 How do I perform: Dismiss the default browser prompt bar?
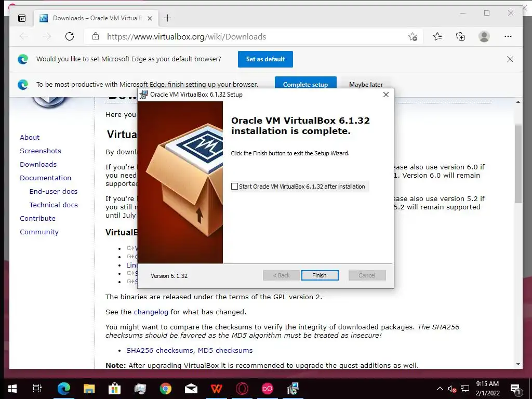coord(510,59)
